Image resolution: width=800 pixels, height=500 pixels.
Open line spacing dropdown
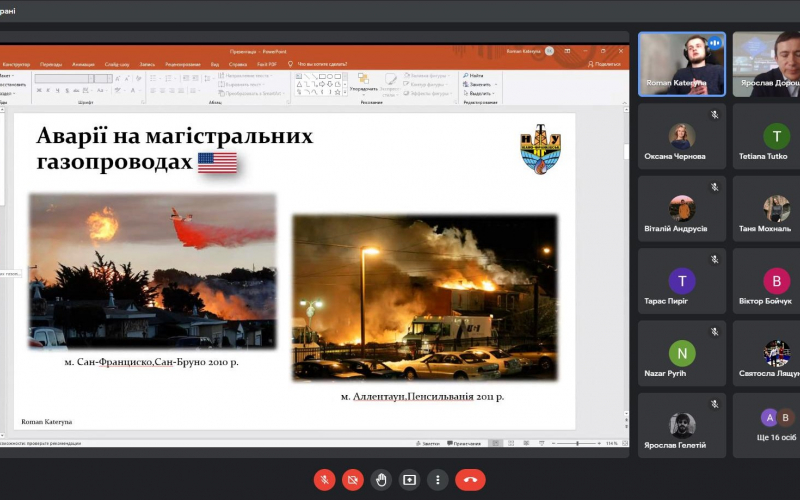coord(208,78)
